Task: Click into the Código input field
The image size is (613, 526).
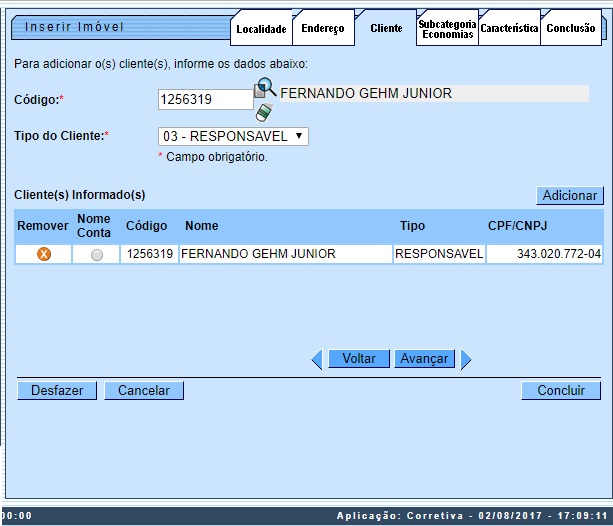Action: (205, 99)
